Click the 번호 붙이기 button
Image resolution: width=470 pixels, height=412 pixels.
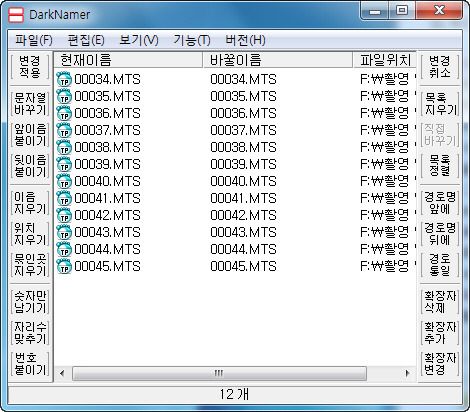[30, 364]
